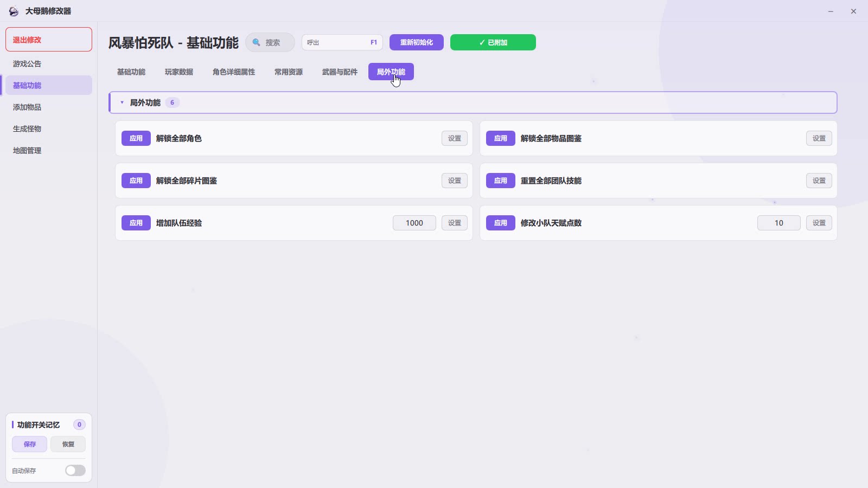
Task: Open 游戏公告 in the sidebar
Action: (49, 64)
